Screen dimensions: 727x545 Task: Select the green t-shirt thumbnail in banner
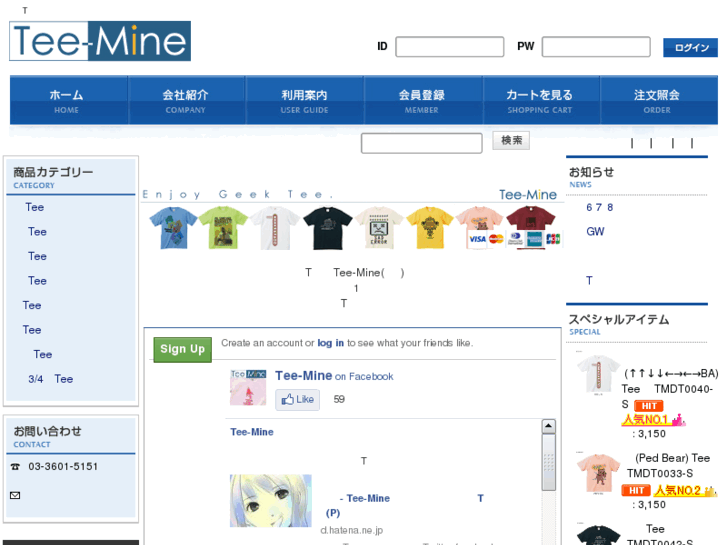click(x=223, y=228)
